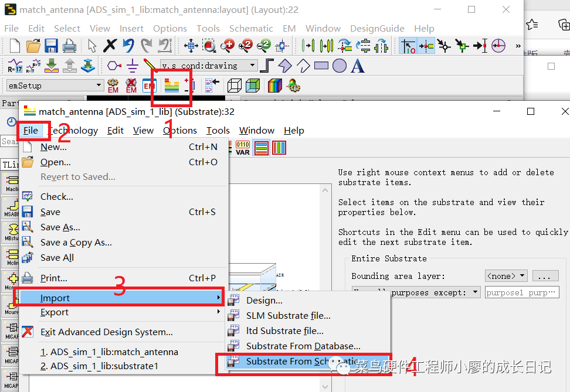This screenshot has width=570, height=392.
Task: Insert a port with the hexagon pin icon
Action: (x=114, y=66)
